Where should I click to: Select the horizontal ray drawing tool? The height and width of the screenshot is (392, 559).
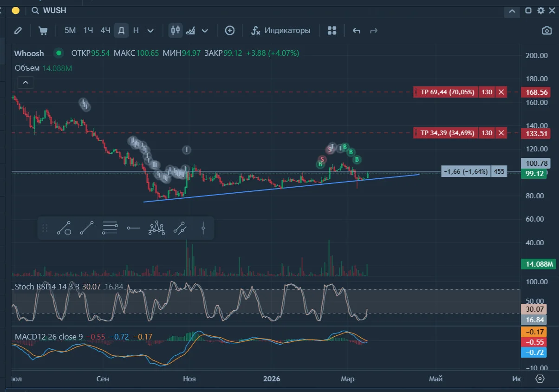click(x=133, y=228)
